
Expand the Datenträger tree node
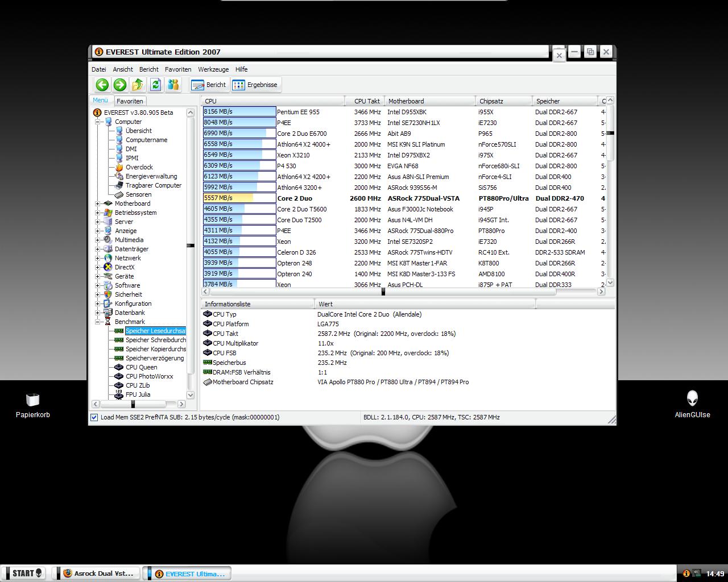[98, 249]
